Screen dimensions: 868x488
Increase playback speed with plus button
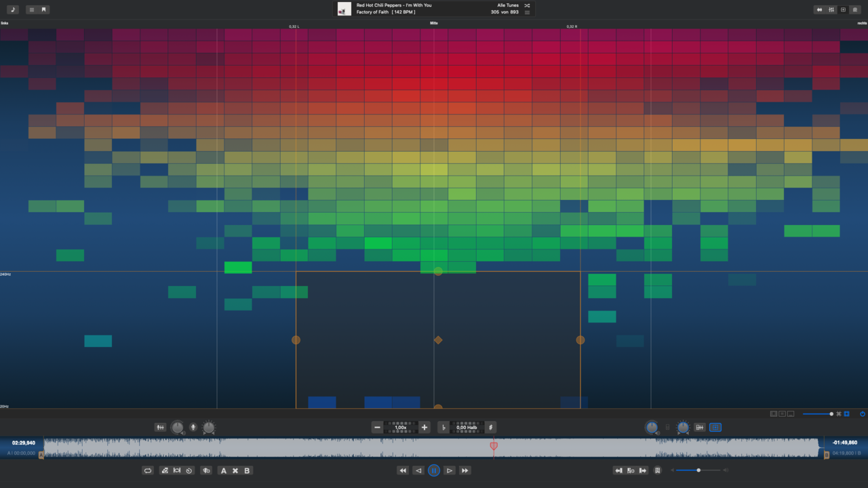[x=425, y=427]
